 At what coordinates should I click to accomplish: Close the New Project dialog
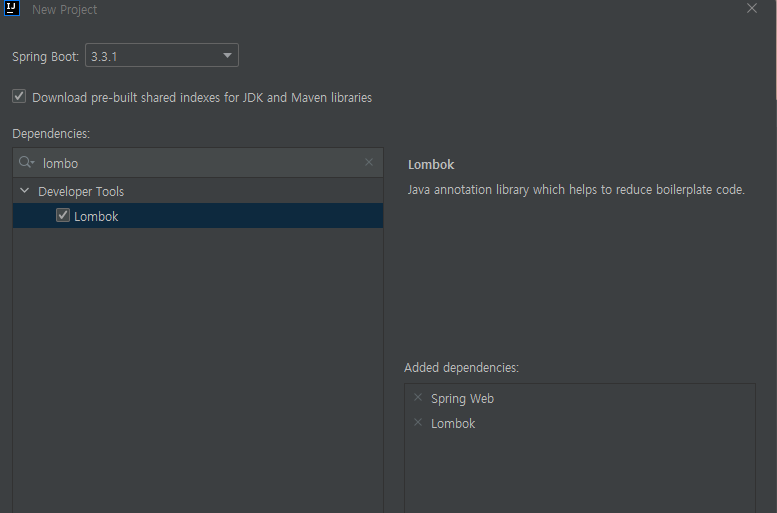click(752, 8)
